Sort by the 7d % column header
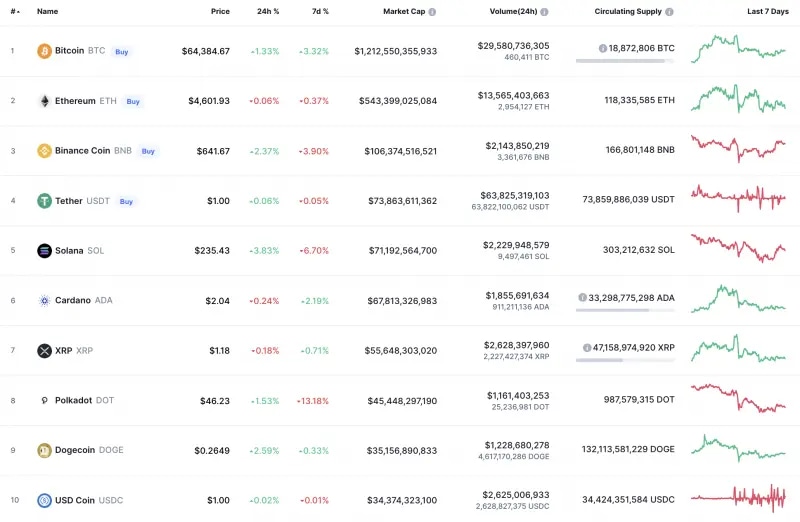This screenshot has width=800, height=522. point(319,12)
